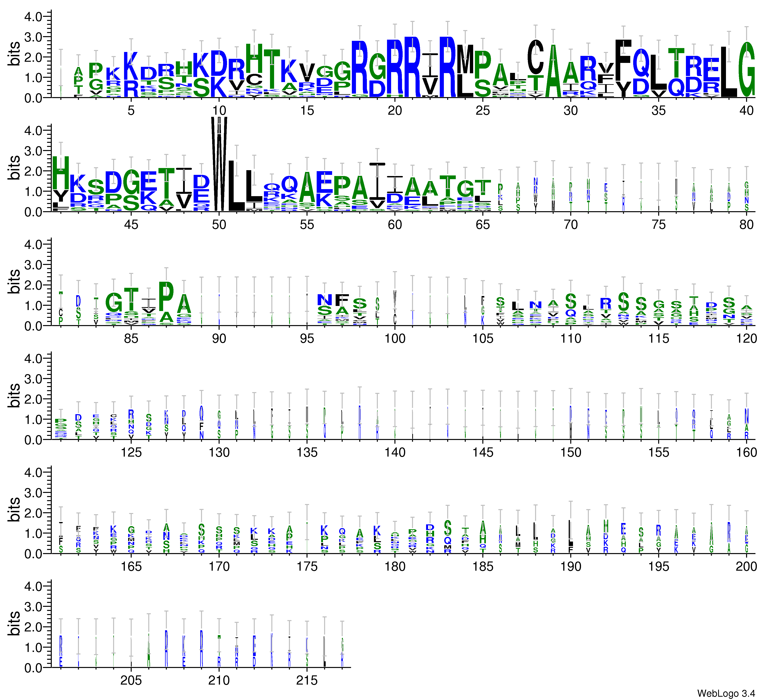Image resolution: width=775 pixels, height=700 pixels.
Task: Click the black M letter at position 24
Action: coord(465,60)
